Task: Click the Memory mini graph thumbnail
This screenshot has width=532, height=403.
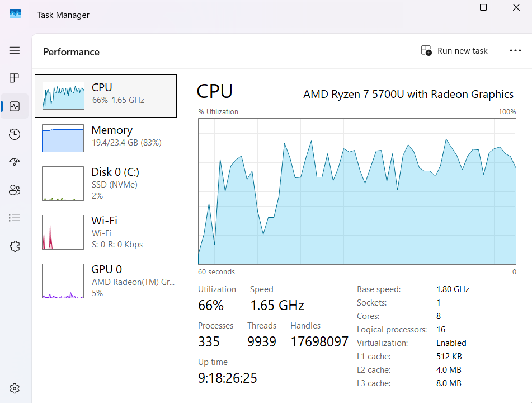Action: click(63, 138)
